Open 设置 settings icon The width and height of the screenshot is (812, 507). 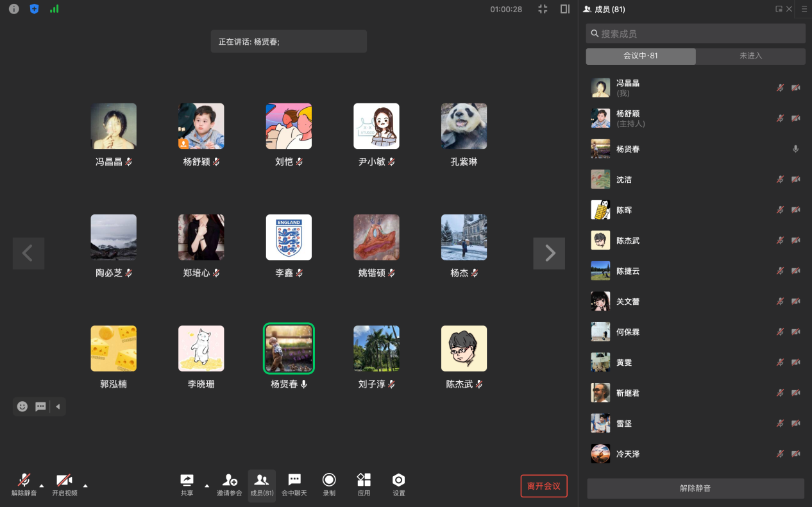pyautogui.click(x=398, y=481)
